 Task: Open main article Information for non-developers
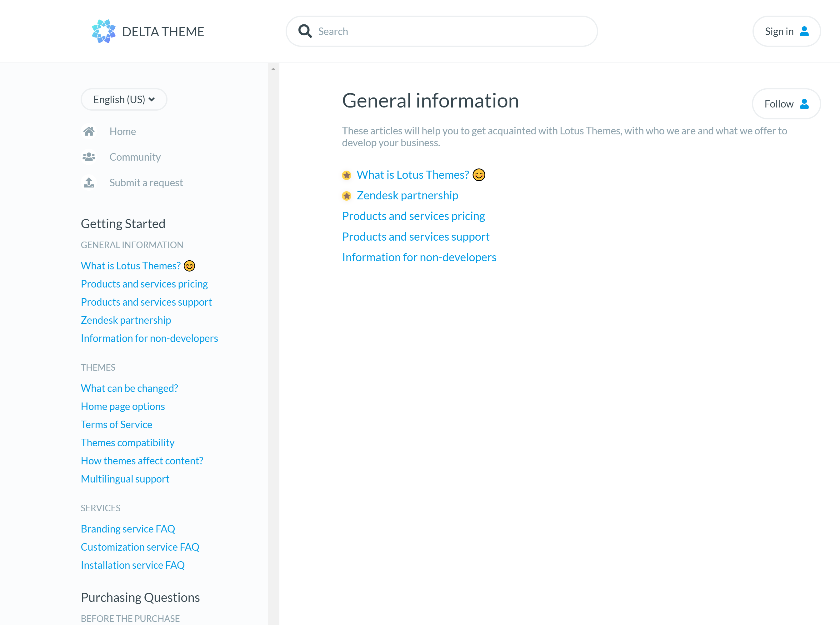pos(419,257)
